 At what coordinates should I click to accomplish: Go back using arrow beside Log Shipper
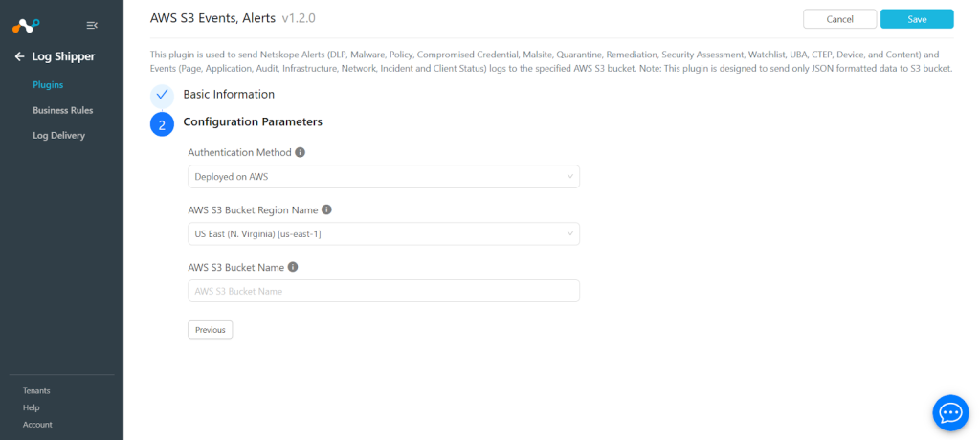(x=20, y=56)
